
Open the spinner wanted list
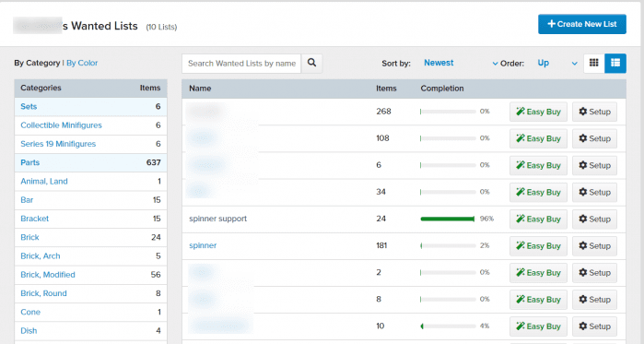(x=203, y=245)
